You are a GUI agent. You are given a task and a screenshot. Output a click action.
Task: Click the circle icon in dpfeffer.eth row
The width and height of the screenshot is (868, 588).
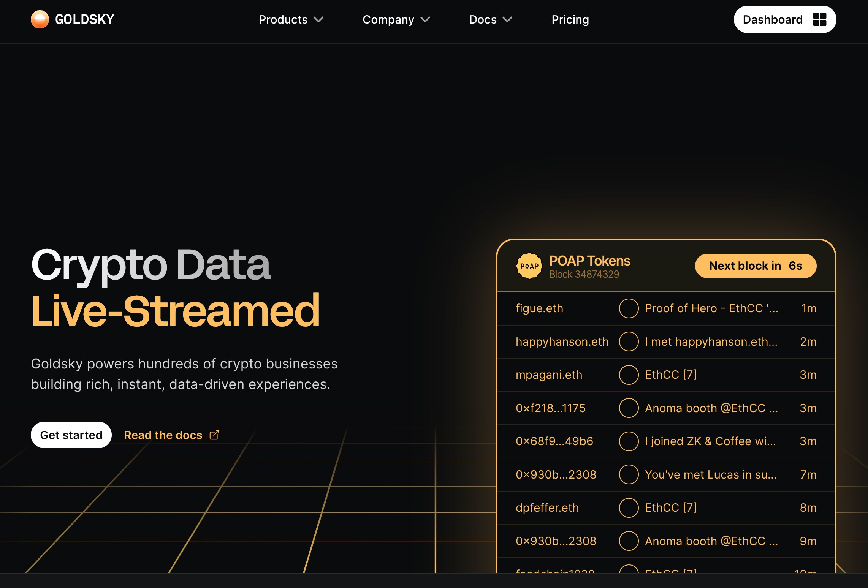coord(629,508)
